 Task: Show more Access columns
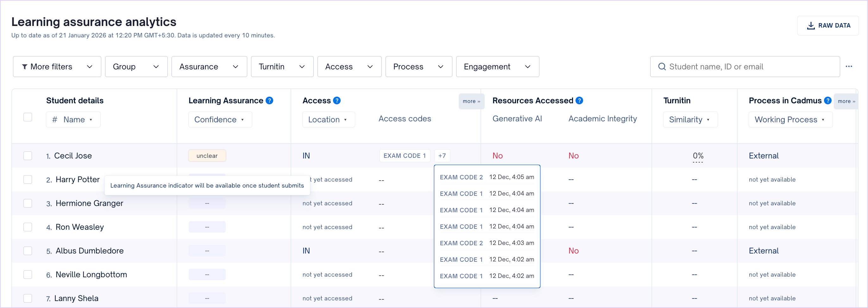(471, 101)
